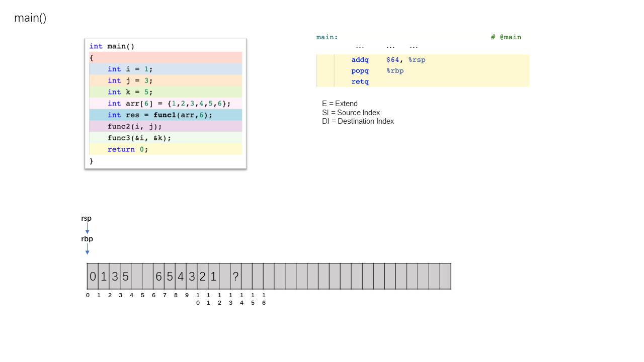This screenshot has height=362, width=644.
Task: Click the "int i = 1;" code line
Action: tap(166, 69)
